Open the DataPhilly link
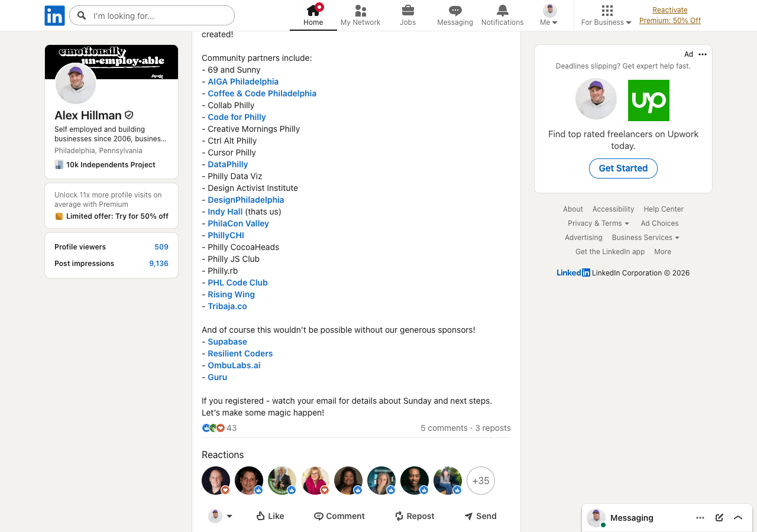The image size is (757, 532). [x=228, y=164]
